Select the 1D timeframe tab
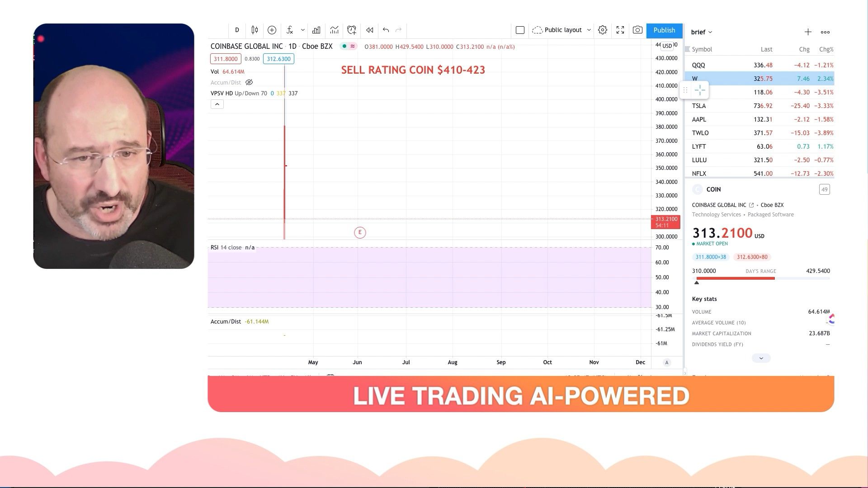 pos(237,30)
